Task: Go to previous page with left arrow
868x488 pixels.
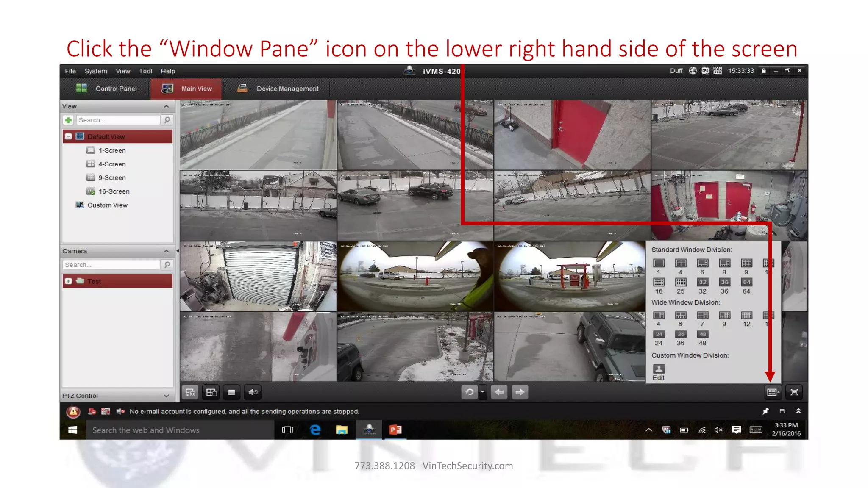Action: pos(499,392)
